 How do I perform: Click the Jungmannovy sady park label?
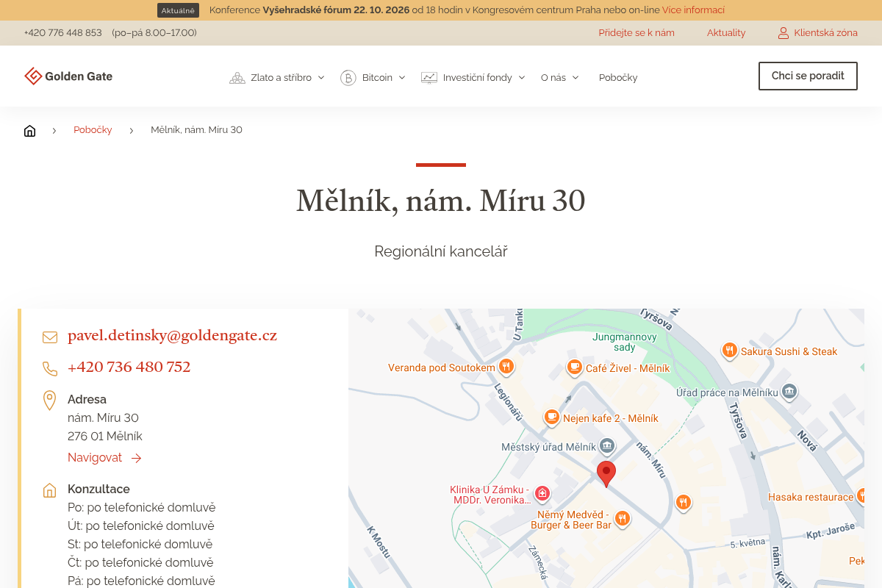pyautogui.click(x=625, y=343)
